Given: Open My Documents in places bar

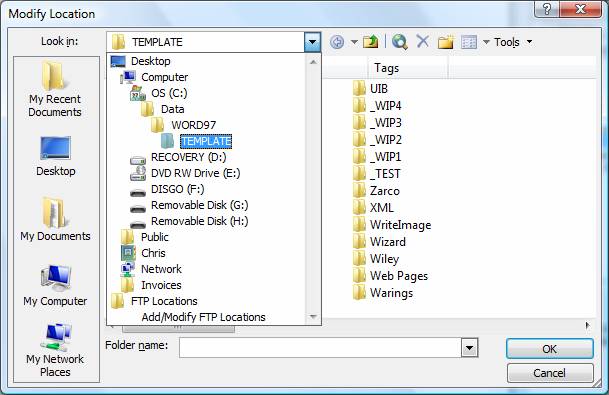Looking at the screenshot, I should [55, 219].
